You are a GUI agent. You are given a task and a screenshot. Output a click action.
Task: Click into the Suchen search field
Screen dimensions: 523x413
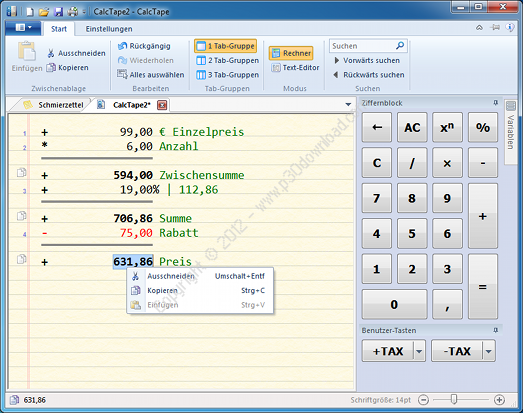tap(362, 46)
